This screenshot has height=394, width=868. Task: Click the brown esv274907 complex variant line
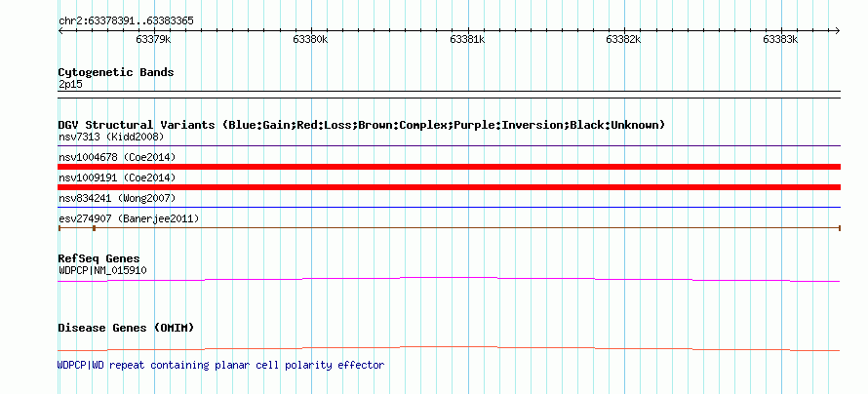449,227
